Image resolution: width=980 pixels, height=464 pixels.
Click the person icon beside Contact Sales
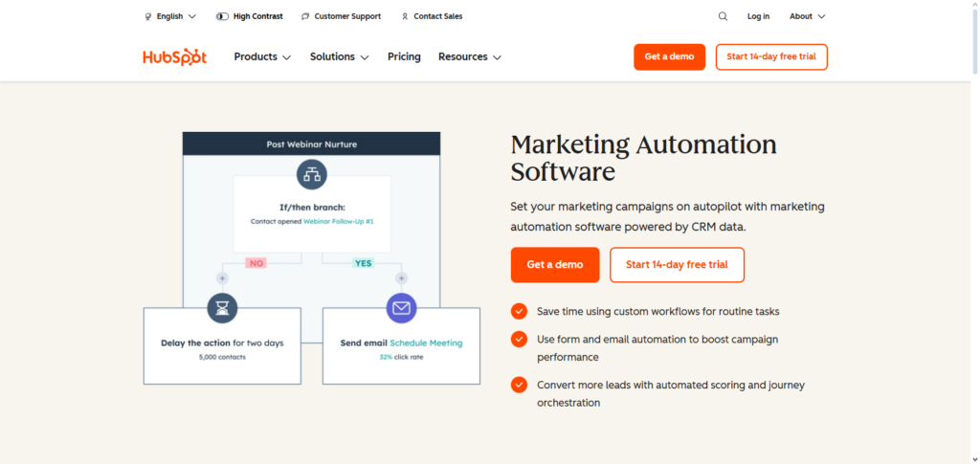coord(405,17)
